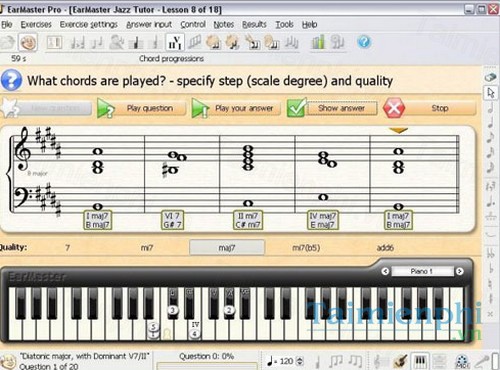Open the Tools menu
Viewport: 500px width, 370px height.
pyautogui.click(x=284, y=24)
